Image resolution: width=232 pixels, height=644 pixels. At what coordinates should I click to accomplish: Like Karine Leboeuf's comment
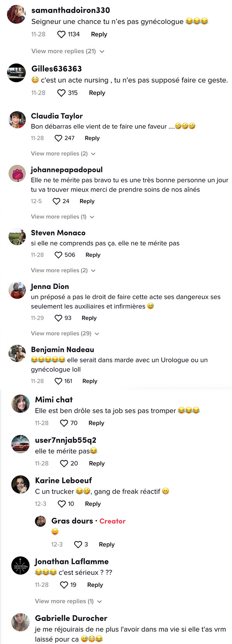pyautogui.click(x=61, y=504)
